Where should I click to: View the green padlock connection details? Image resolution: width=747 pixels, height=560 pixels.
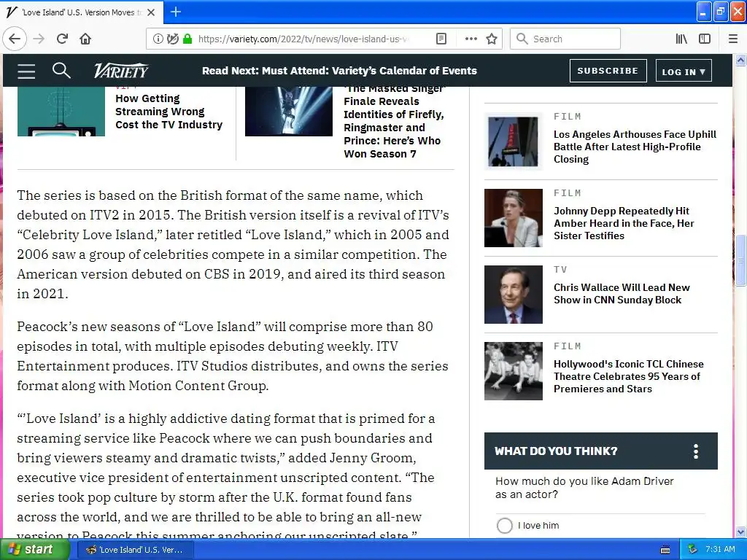(187, 39)
